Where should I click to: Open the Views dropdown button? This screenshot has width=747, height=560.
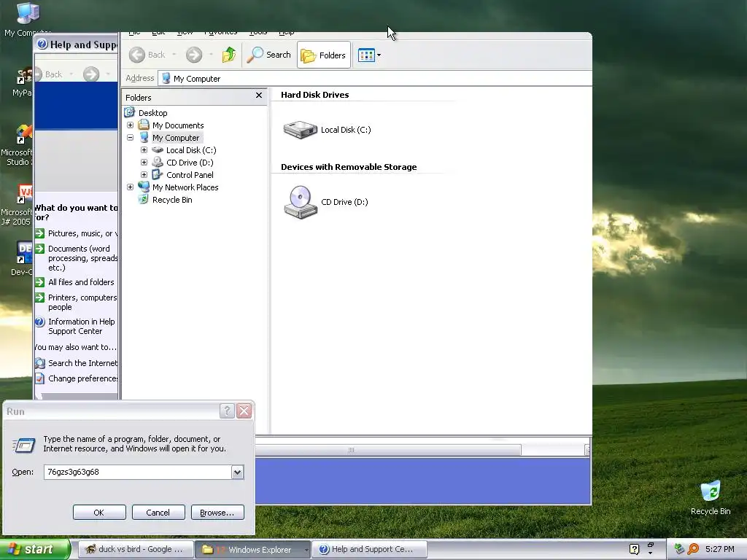(369, 55)
